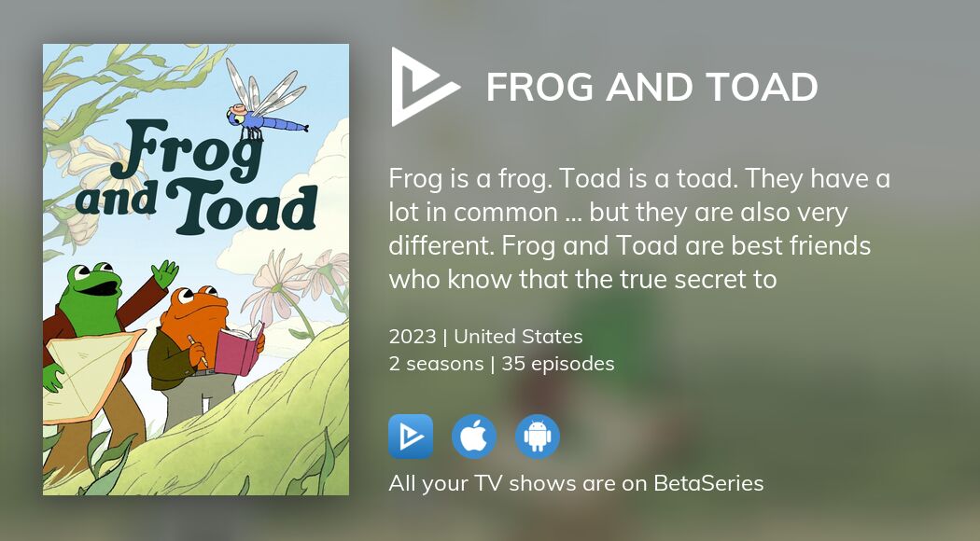
Task: Click 'All your TV shows are on BetaSeries'
Action: 576,483
